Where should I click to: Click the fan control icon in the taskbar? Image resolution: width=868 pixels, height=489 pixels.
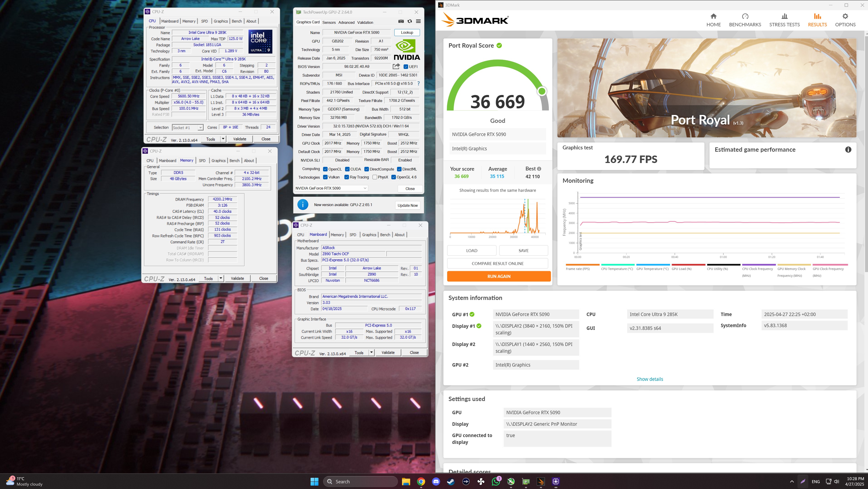(481, 482)
